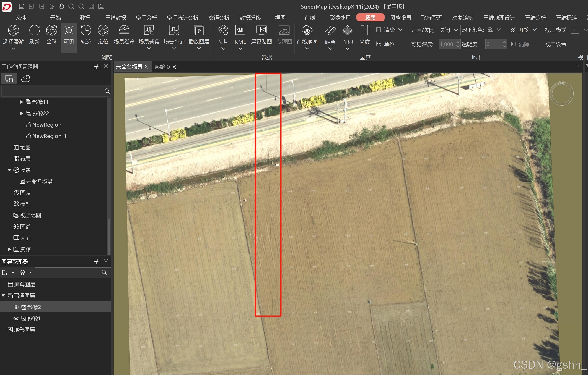Hide the 影像2 layer via its eye icon
Screen dimensions: 588x375
16,307
